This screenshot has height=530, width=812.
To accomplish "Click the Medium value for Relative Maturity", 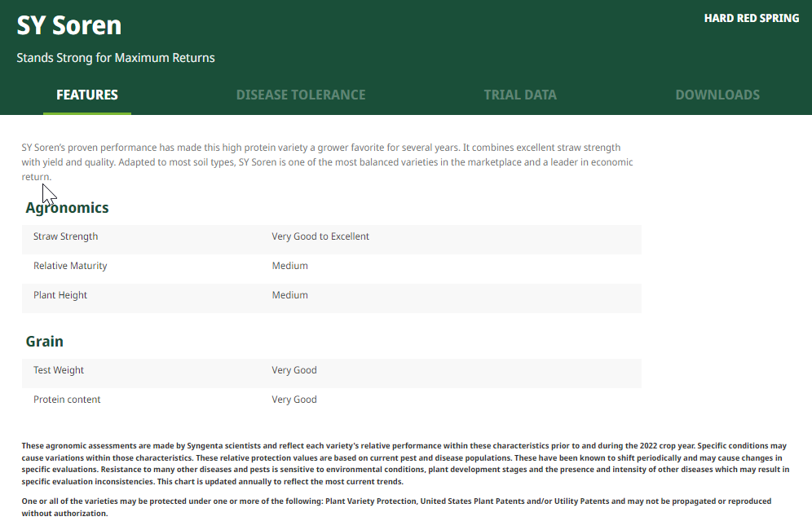I will click(290, 266).
